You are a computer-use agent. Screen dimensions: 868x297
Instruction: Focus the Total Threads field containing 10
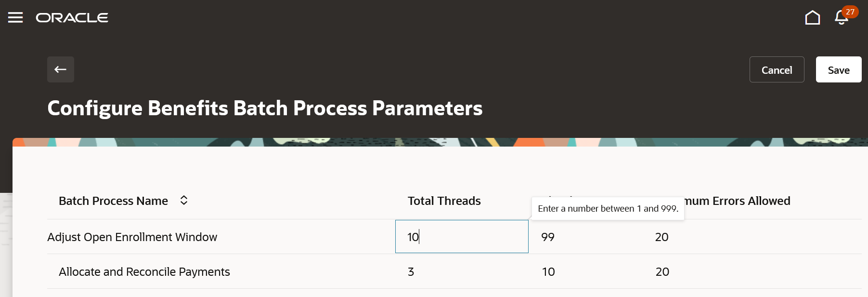(461, 237)
